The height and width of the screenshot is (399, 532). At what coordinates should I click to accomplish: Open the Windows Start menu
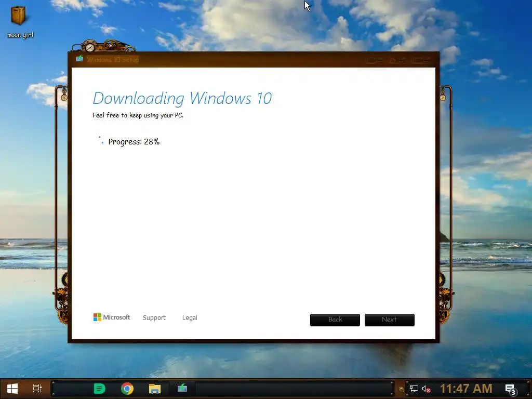[12, 389]
